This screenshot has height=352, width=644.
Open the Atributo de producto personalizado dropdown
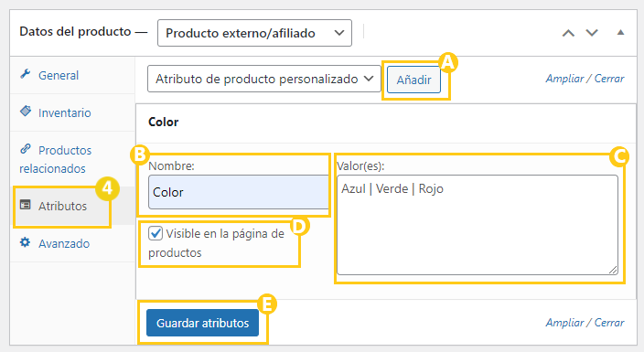coord(264,79)
